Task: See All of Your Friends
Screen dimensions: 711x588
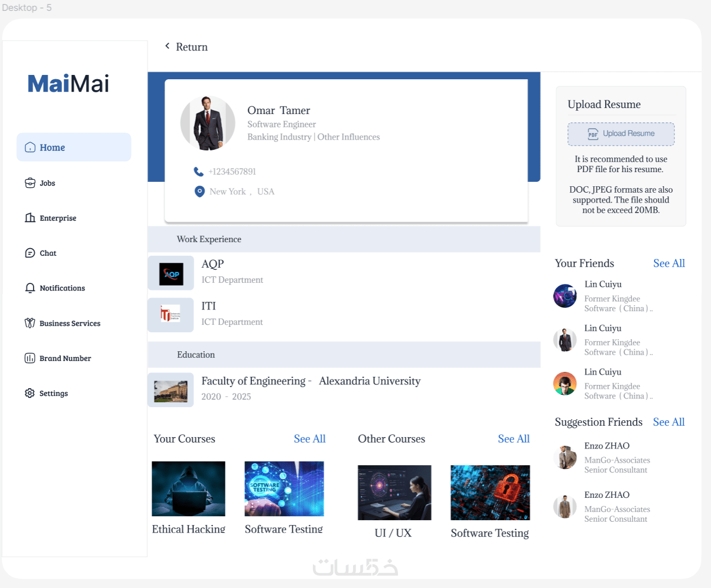Action: click(x=669, y=263)
